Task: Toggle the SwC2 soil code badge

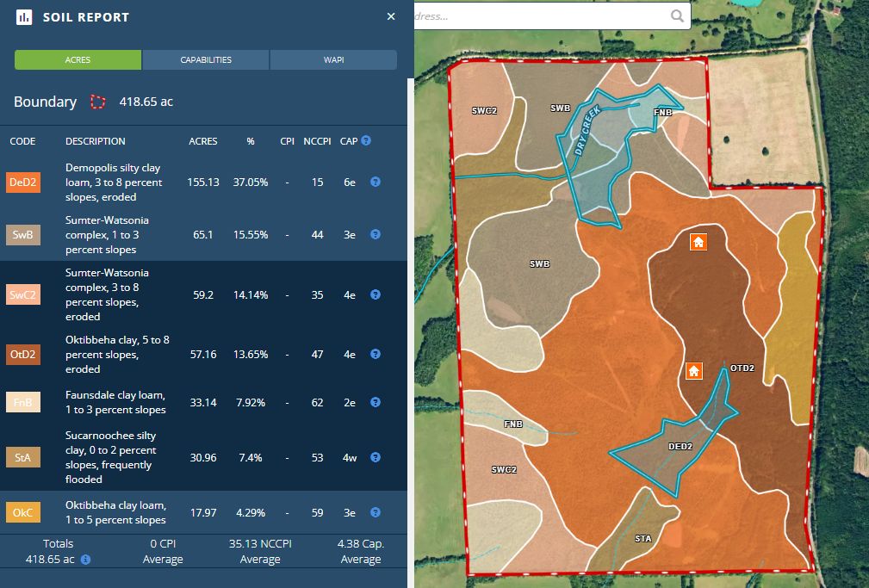Action: [23, 294]
